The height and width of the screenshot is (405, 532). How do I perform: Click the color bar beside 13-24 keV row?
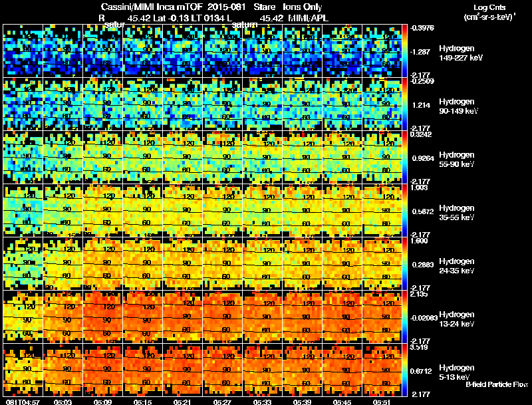point(404,317)
